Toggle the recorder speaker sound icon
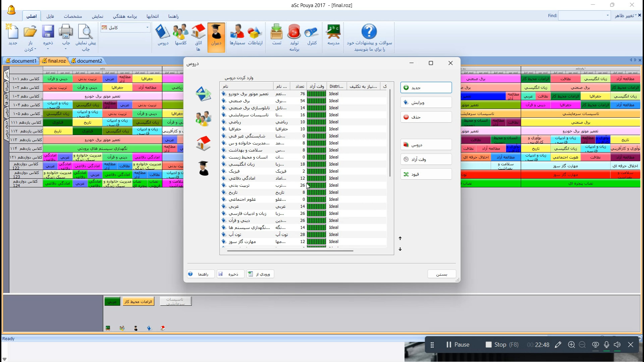This screenshot has width=644, height=362. click(617, 345)
